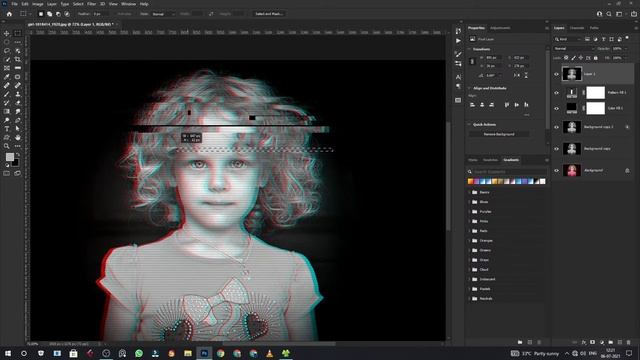Hide the Background copy layer

556,149
